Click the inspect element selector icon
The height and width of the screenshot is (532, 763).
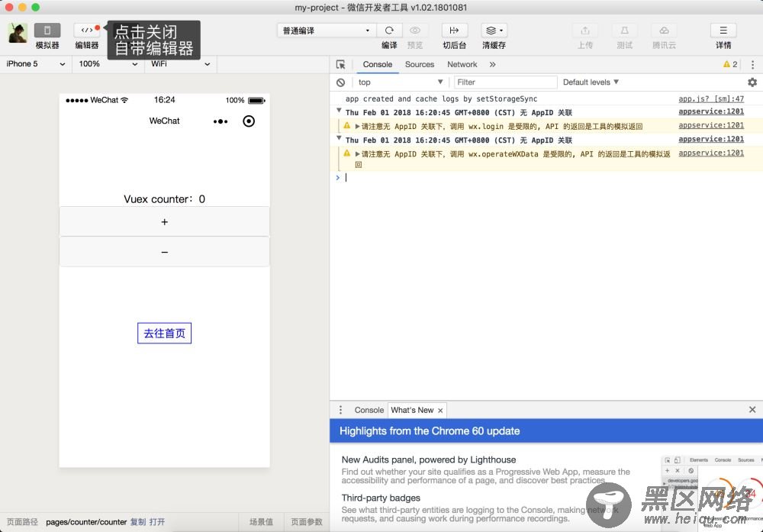340,64
